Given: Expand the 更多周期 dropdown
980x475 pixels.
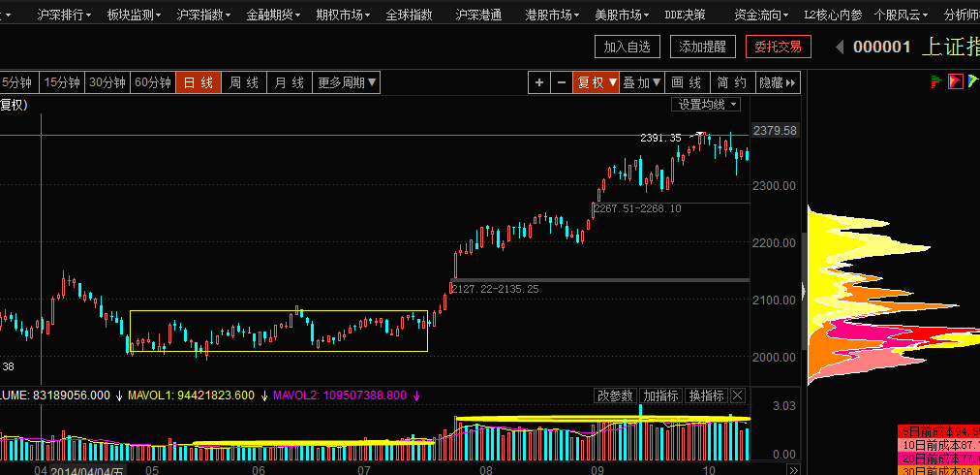Looking at the screenshot, I should coord(348,83).
